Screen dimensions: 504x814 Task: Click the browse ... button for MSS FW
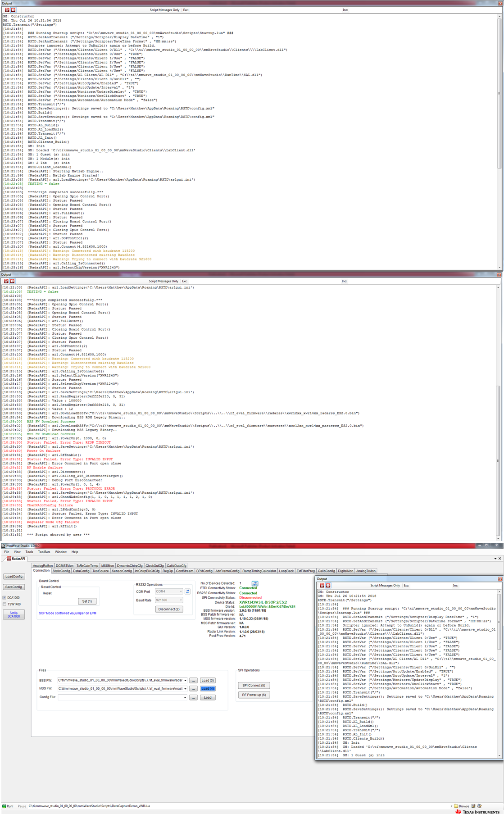[x=193, y=689]
